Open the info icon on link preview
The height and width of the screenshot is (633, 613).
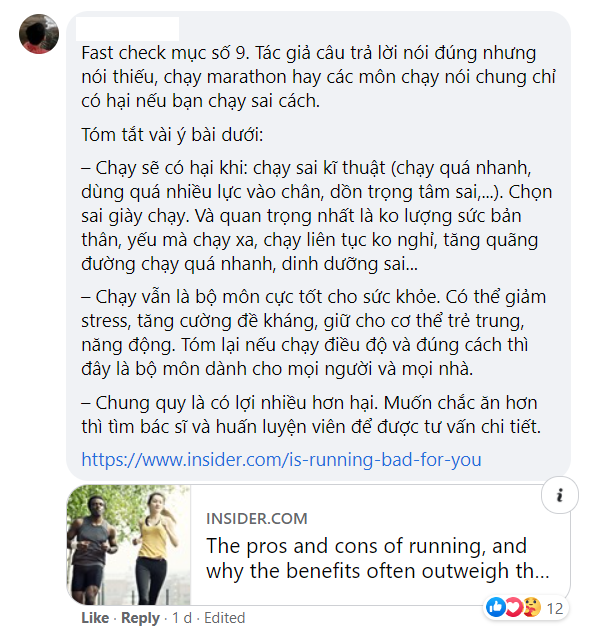[560, 495]
